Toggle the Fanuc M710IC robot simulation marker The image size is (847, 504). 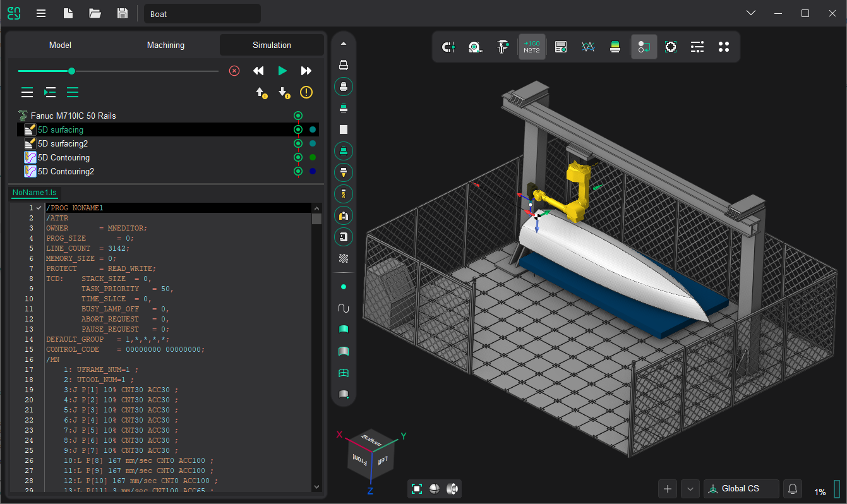coord(298,116)
